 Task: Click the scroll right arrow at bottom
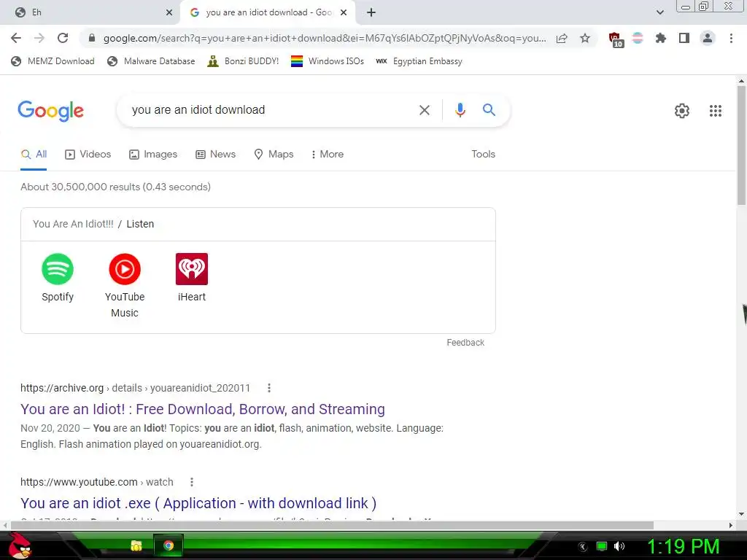pos(731,525)
